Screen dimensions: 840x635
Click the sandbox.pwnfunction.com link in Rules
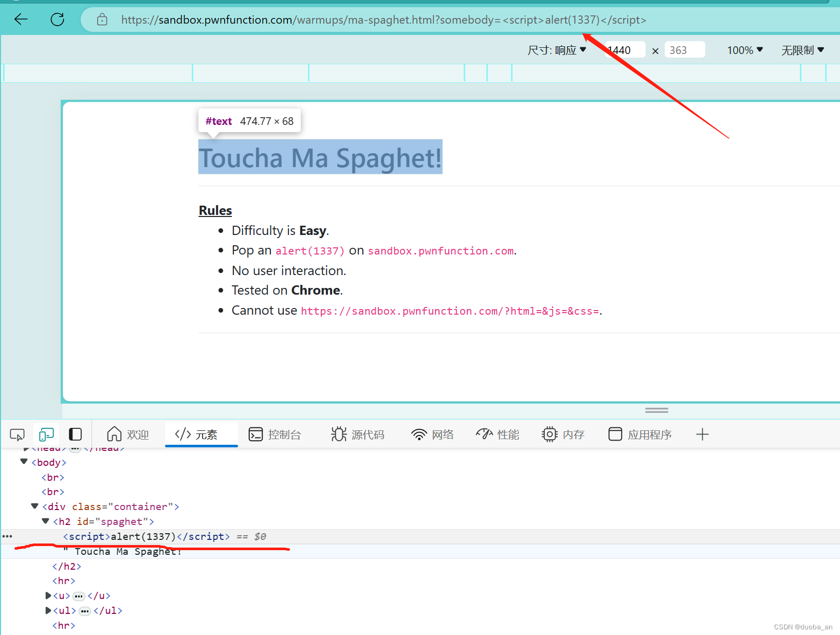pyautogui.click(x=440, y=250)
